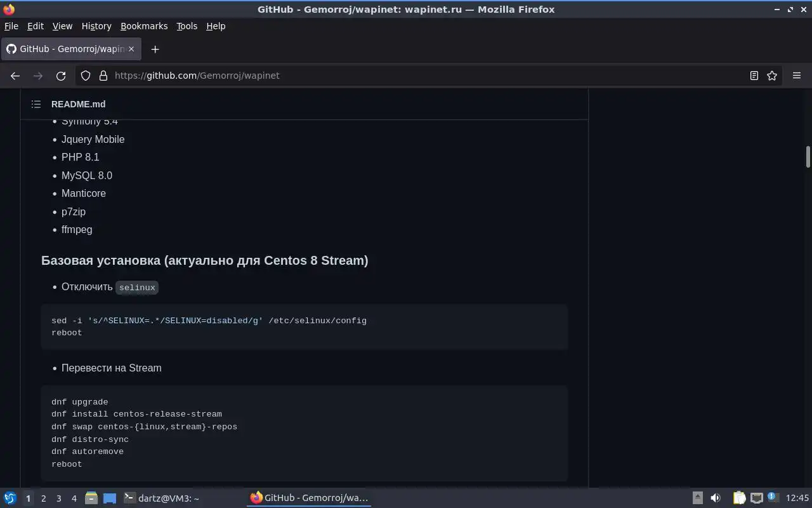The height and width of the screenshot is (508, 812).
Task: Open the network connection tray icon
Action: [x=756, y=498]
